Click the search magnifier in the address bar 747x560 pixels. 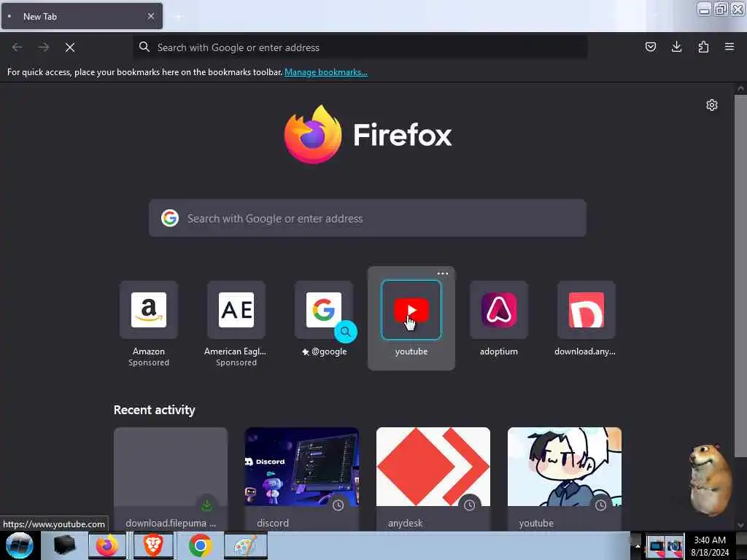pos(144,47)
